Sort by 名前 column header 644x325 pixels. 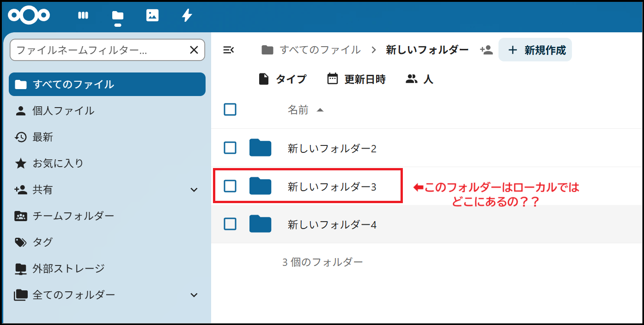click(298, 110)
